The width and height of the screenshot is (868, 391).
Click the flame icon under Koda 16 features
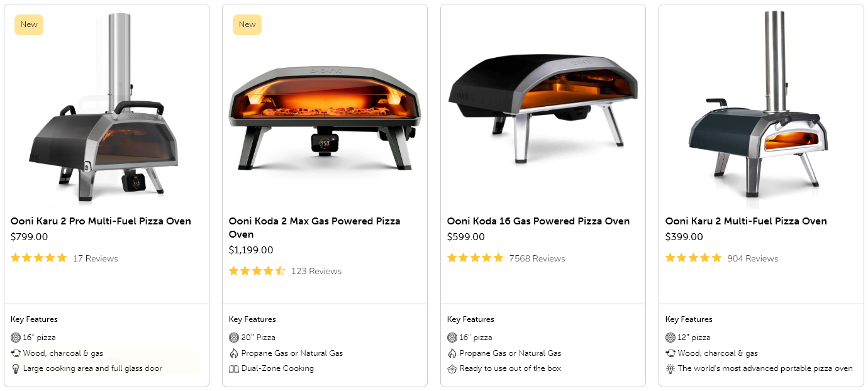point(452,353)
